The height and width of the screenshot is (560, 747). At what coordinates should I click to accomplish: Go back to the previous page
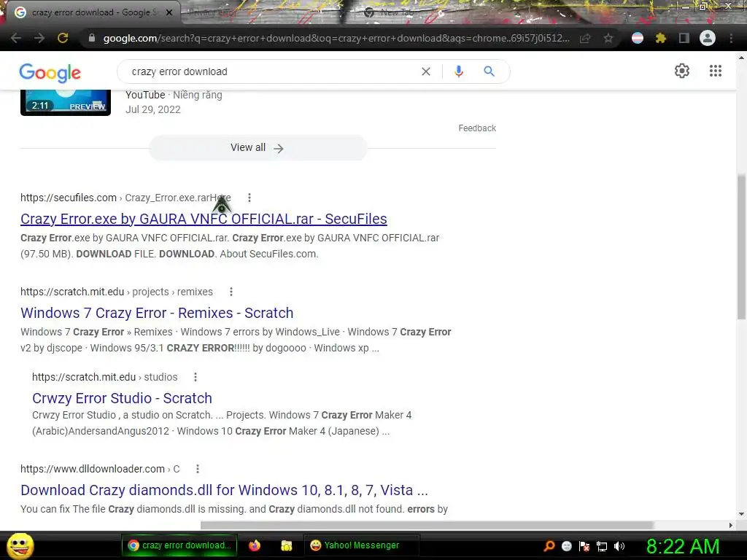(x=16, y=38)
